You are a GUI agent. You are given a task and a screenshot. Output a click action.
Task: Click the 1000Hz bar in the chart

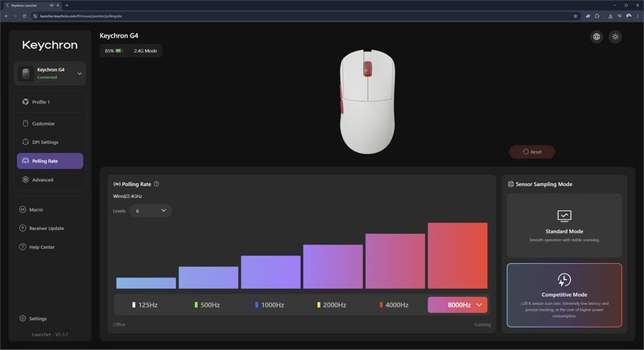pos(270,272)
